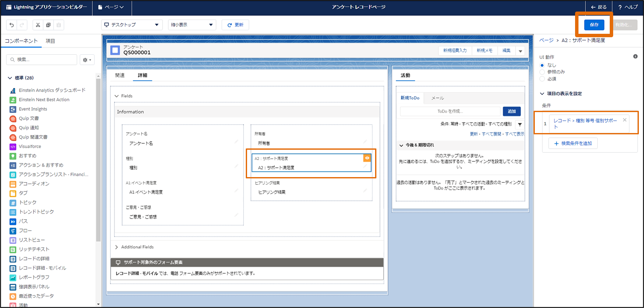Select 強調表示パネル component

pos(30,287)
